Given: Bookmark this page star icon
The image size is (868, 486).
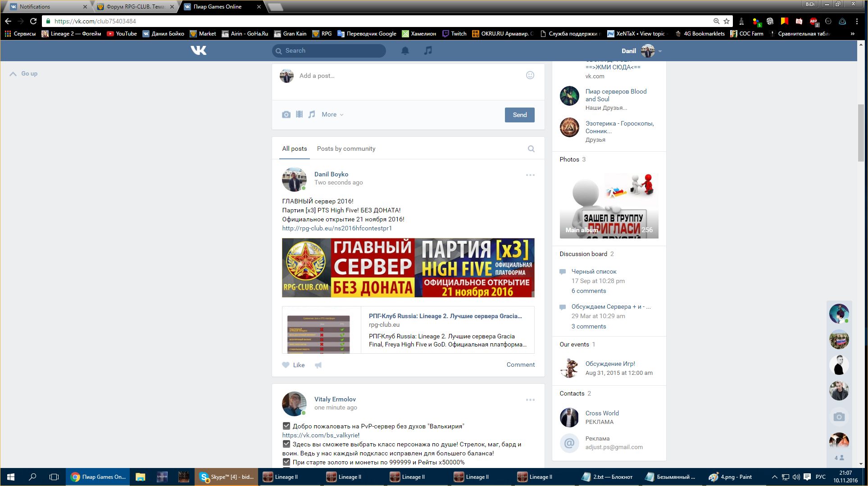Looking at the screenshot, I should (x=727, y=21).
